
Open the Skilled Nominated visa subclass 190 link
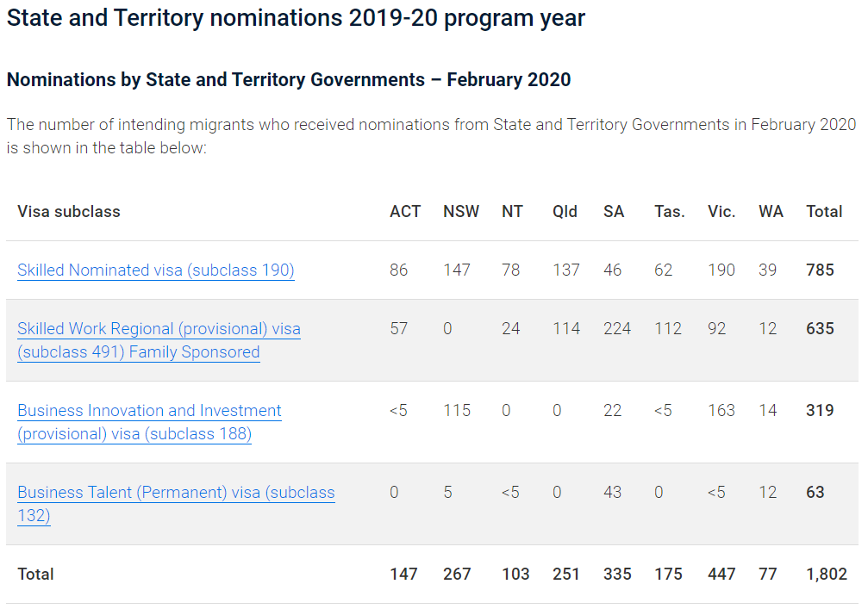coord(155,270)
